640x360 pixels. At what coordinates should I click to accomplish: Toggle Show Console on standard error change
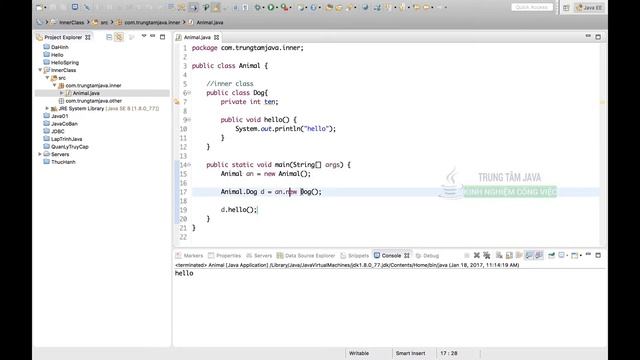[x=539, y=256]
